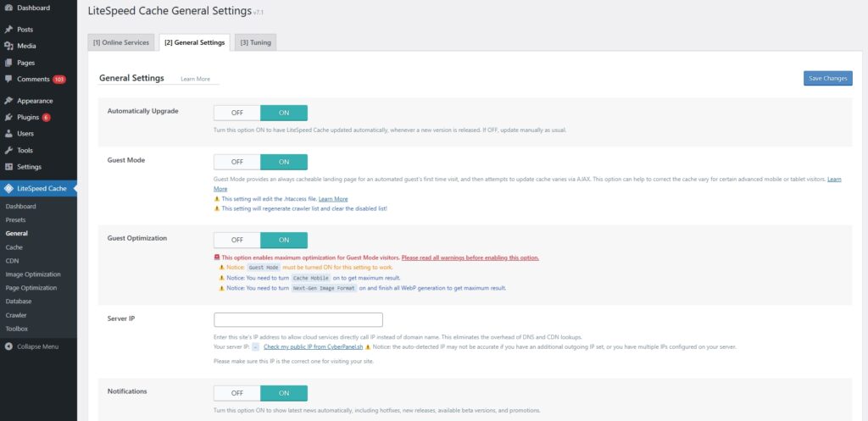The image size is (868, 421).
Task: Go to the Database submenu item
Action: 19,302
